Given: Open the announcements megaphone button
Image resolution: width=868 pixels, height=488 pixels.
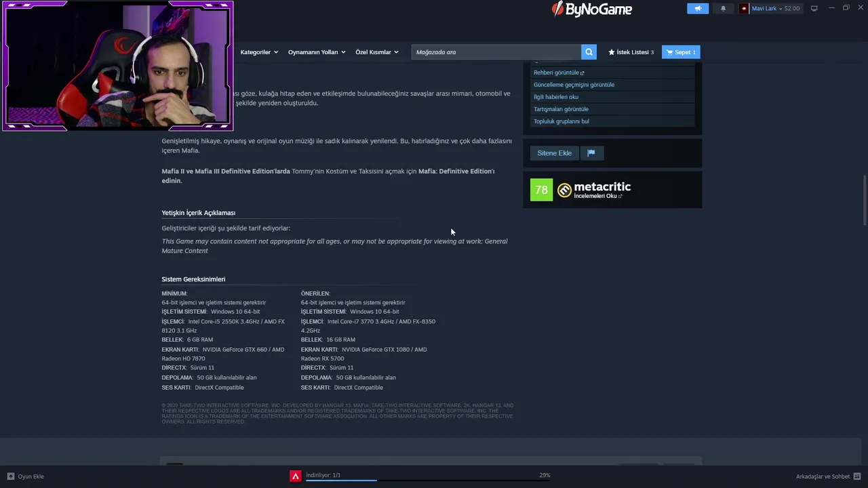Looking at the screenshot, I should pyautogui.click(x=698, y=8).
